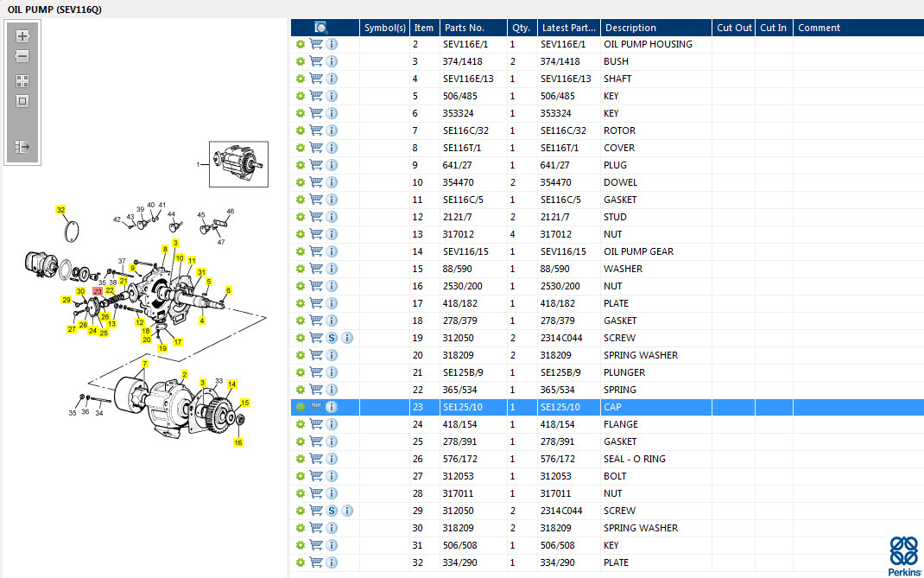Open info for STUD 2121/7

(x=332, y=217)
